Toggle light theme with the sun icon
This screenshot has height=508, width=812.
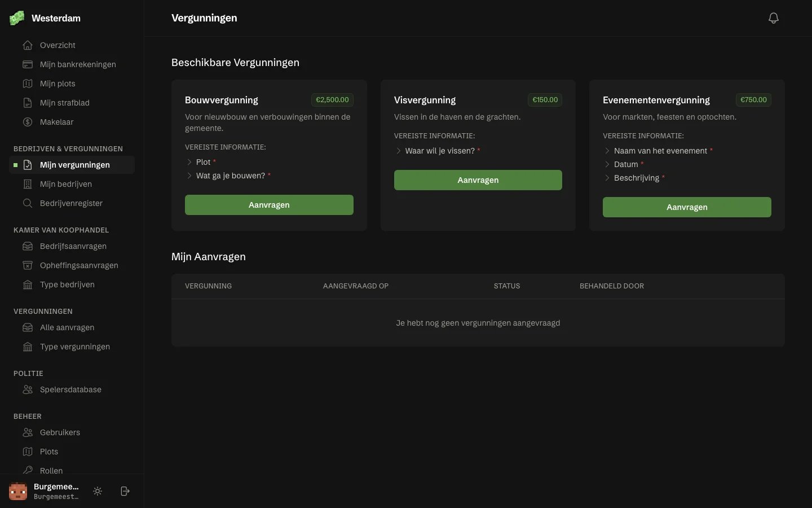98,491
